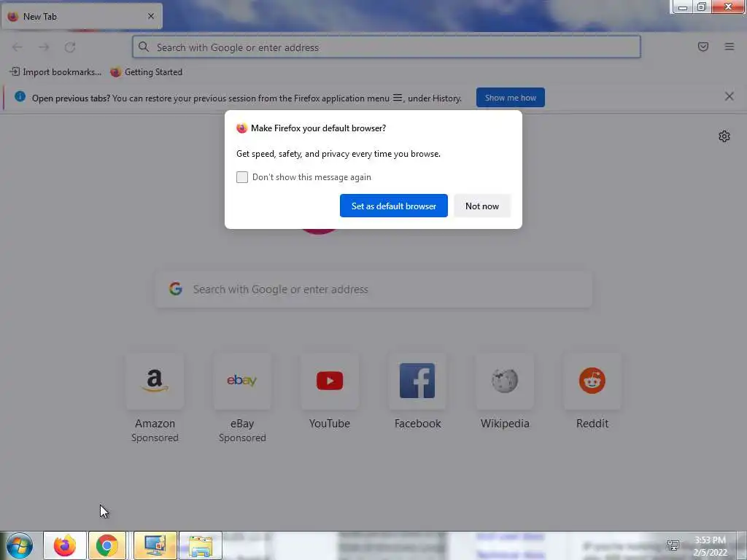This screenshot has height=560, width=747.
Task: Focus the top address bar field
Action: tap(387, 47)
